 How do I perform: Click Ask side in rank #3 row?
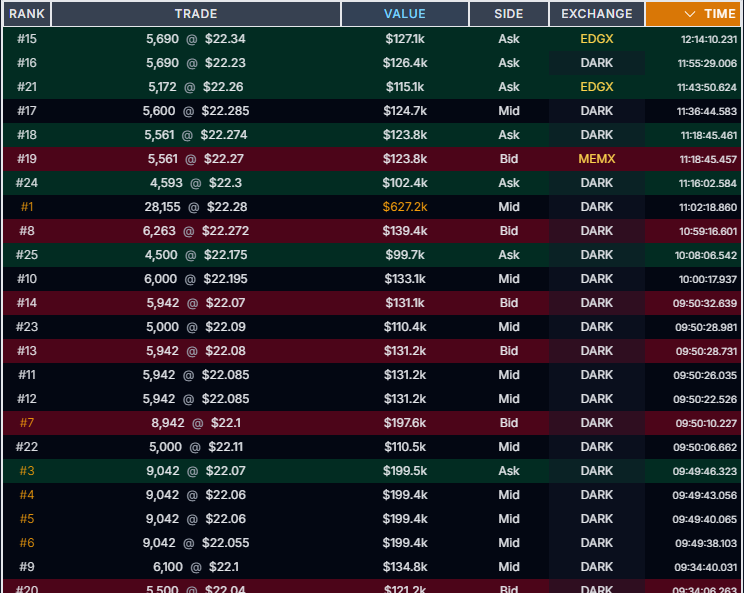(509, 471)
